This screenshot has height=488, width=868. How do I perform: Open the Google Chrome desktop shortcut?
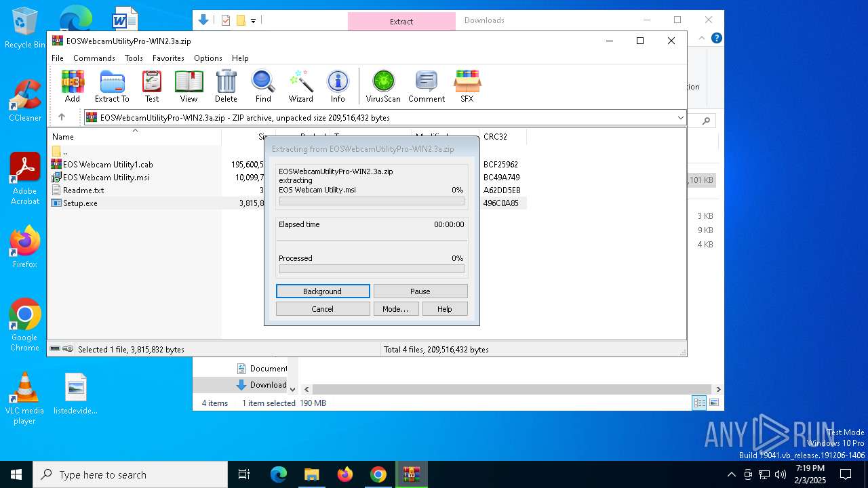25,325
